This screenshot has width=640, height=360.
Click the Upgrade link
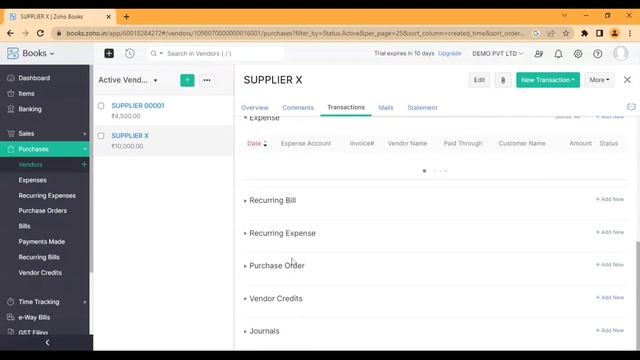(449, 53)
